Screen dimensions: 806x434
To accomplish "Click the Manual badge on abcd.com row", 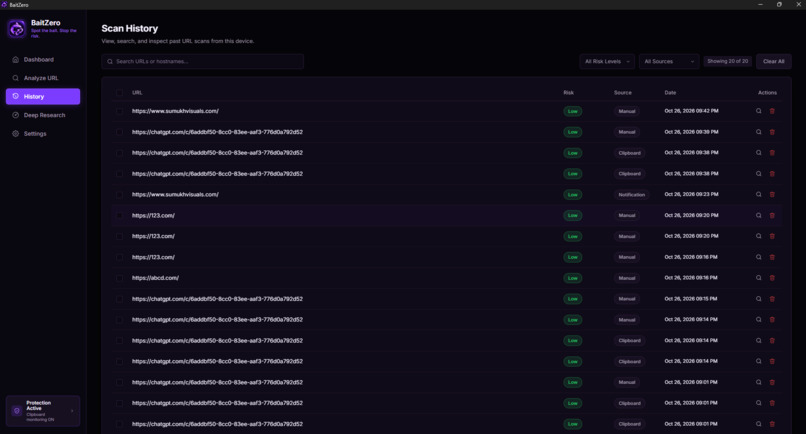I will [627, 278].
